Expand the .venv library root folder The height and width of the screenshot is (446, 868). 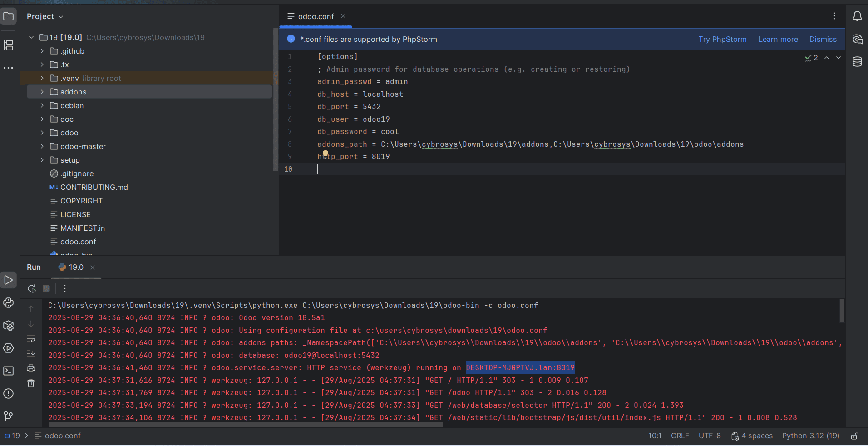(x=42, y=78)
